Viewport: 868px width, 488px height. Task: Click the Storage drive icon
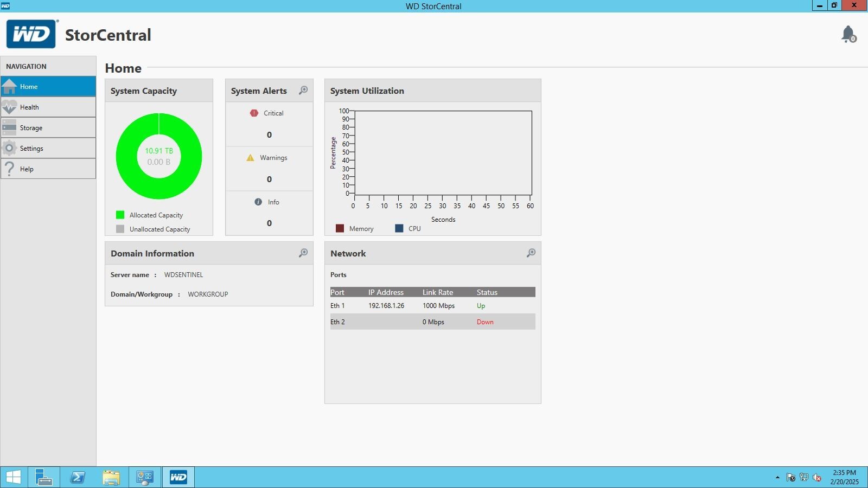9,127
